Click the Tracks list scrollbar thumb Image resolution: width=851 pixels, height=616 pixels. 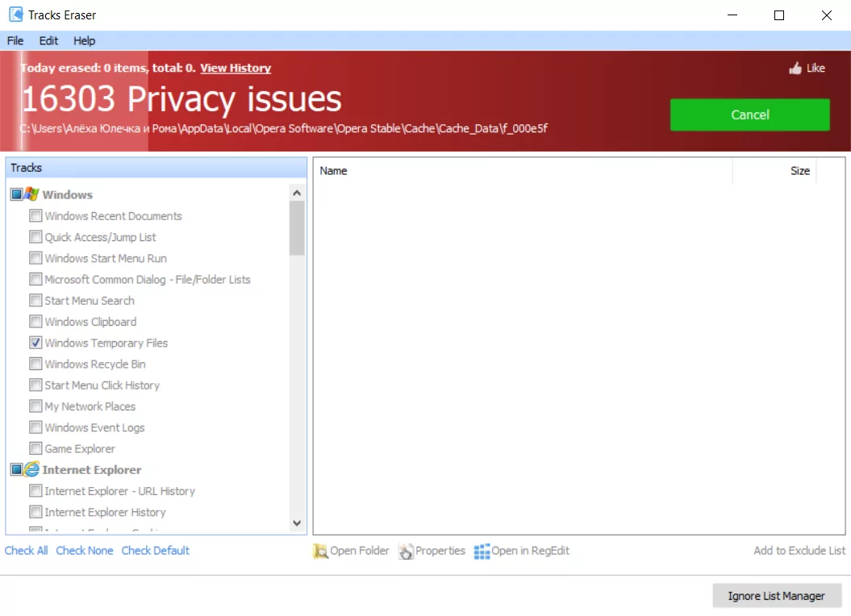(297, 228)
